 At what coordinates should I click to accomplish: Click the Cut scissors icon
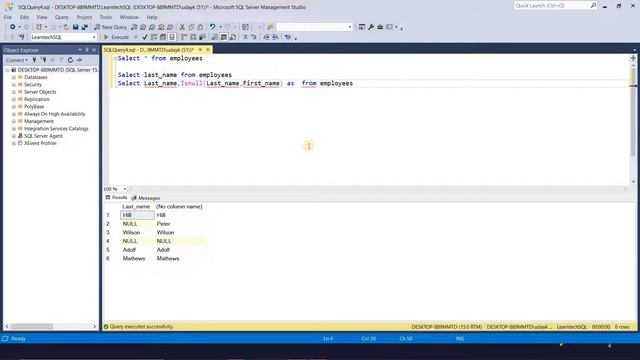pos(182,27)
